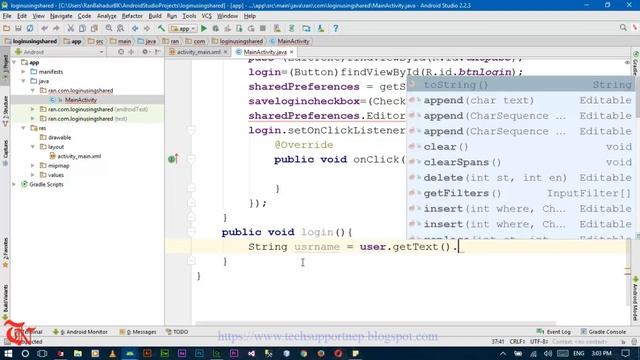The height and width of the screenshot is (360, 640).
Task: Click the scroll-from-source target icon in project panel
Action: tap(121, 52)
